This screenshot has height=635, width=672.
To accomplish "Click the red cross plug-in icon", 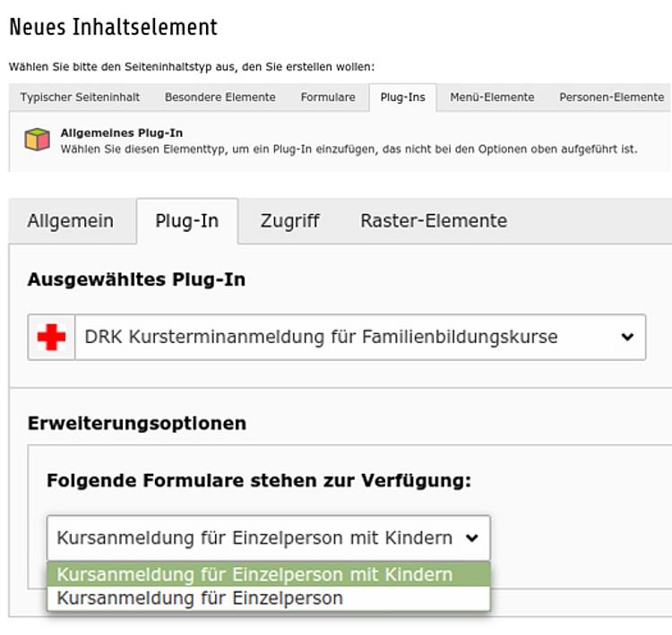I will (51, 338).
